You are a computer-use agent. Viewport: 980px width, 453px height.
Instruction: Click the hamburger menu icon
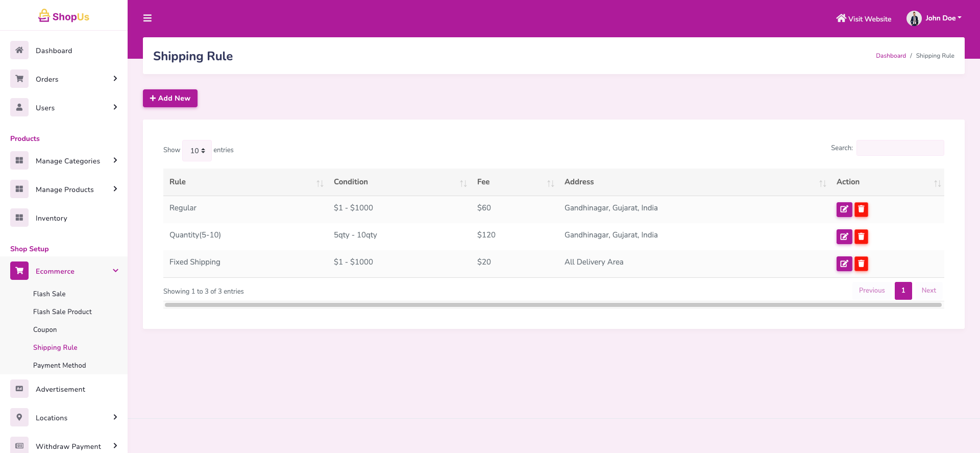point(148,18)
